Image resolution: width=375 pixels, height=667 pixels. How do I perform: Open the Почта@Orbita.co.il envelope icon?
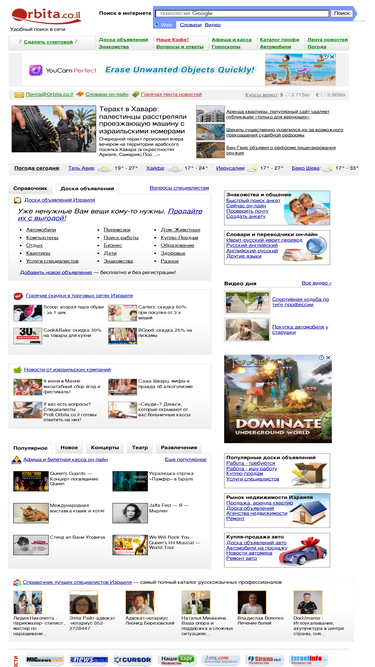click(19, 94)
